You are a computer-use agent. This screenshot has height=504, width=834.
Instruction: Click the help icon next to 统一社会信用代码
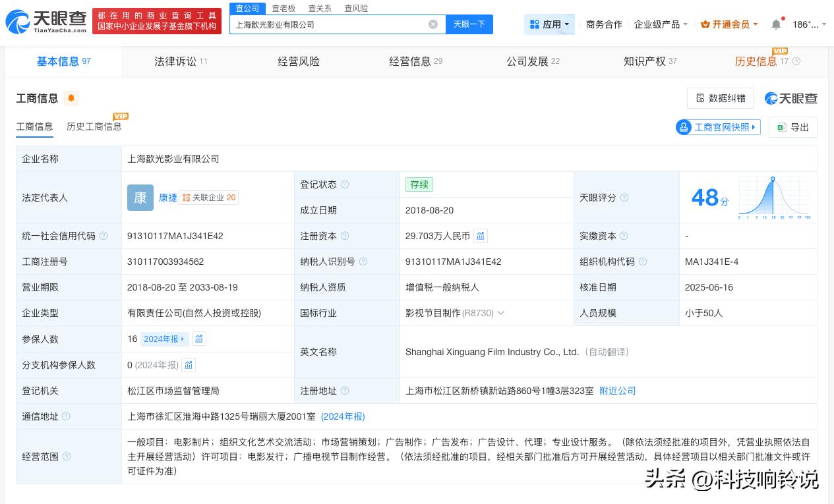point(104,236)
